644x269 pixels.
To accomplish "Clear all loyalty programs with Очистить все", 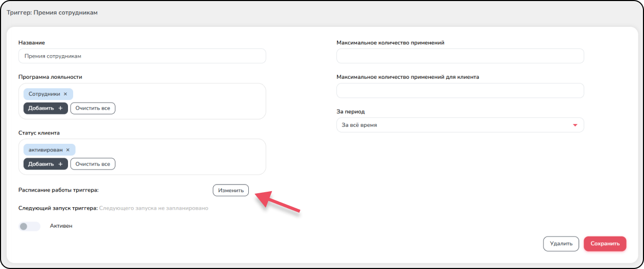I will click(x=93, y=108).
